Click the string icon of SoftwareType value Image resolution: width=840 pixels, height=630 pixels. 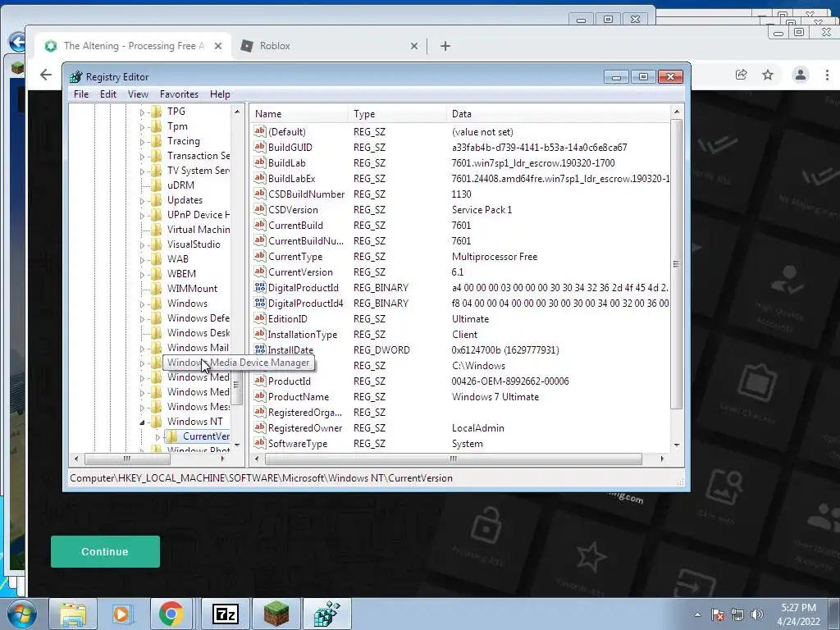[x=260, y=443]
